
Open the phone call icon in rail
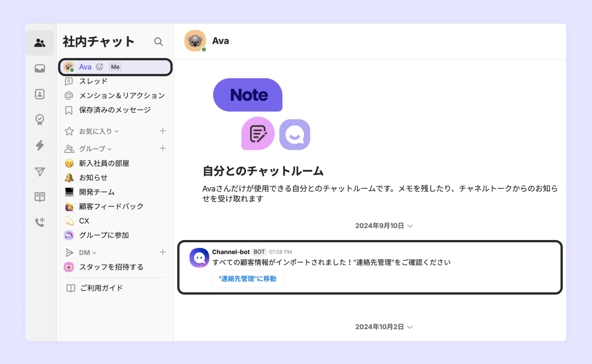40,222
